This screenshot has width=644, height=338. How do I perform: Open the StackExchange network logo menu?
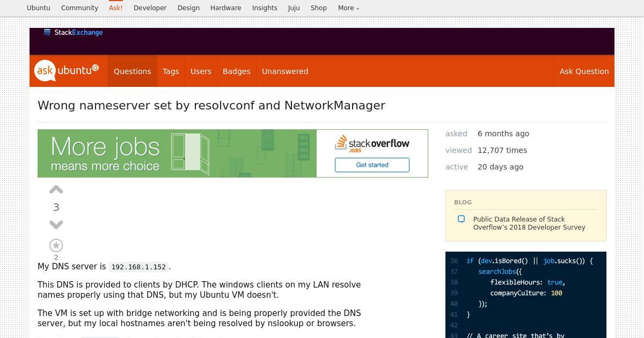point(74,32)
